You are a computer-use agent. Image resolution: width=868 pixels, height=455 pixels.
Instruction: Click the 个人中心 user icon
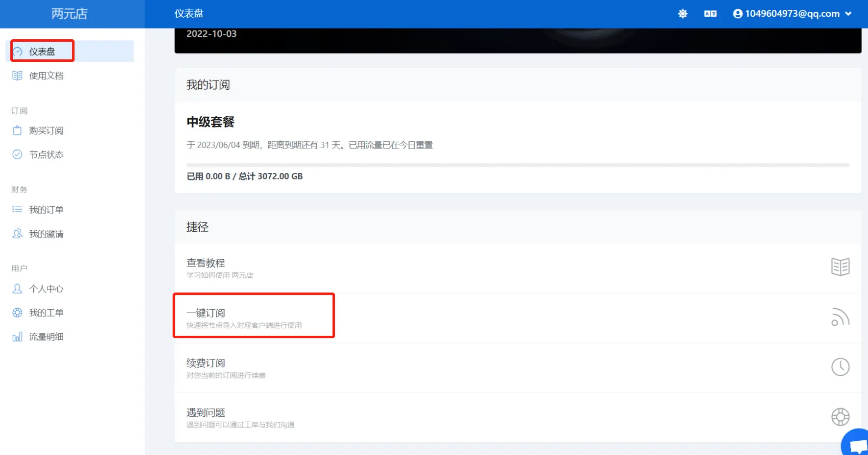point(17,289)
